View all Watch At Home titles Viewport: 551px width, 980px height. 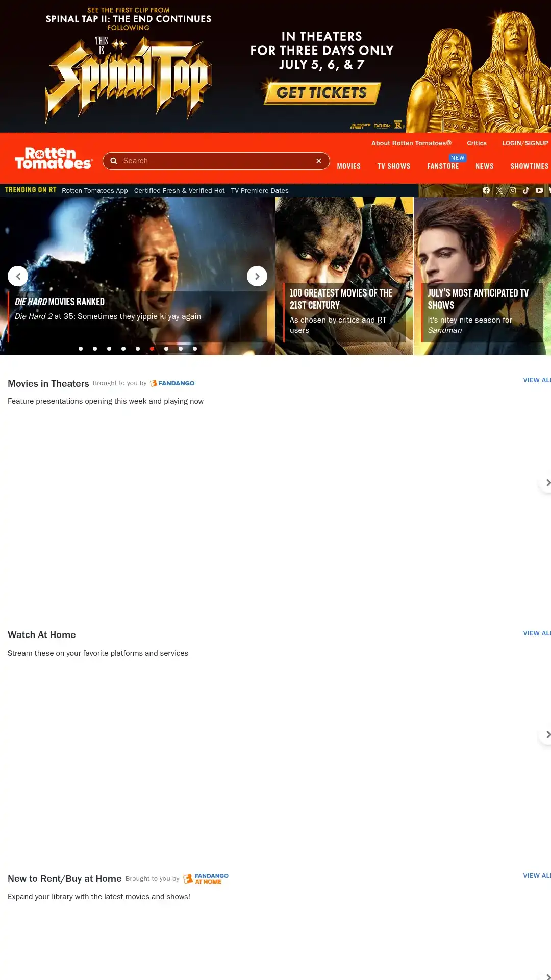tap(537, 633)
